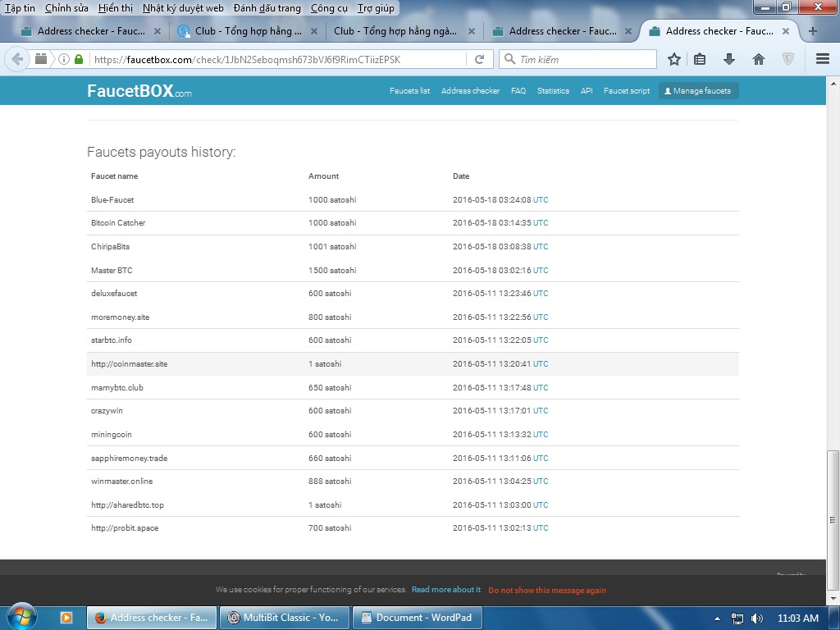The width and height of the screenshot is (840, 630).
Task: Click the page vertical scrollbar thumb
Action: click(x=833, y=519)
